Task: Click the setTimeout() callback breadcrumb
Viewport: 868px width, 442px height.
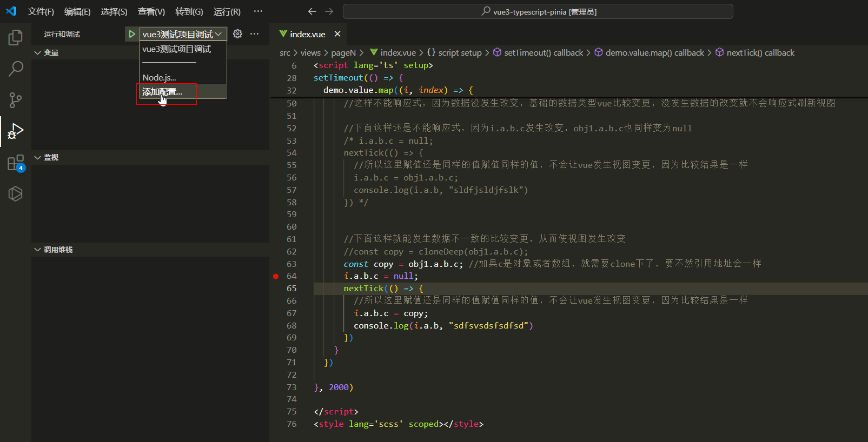Action: click(x=538, y=52)
